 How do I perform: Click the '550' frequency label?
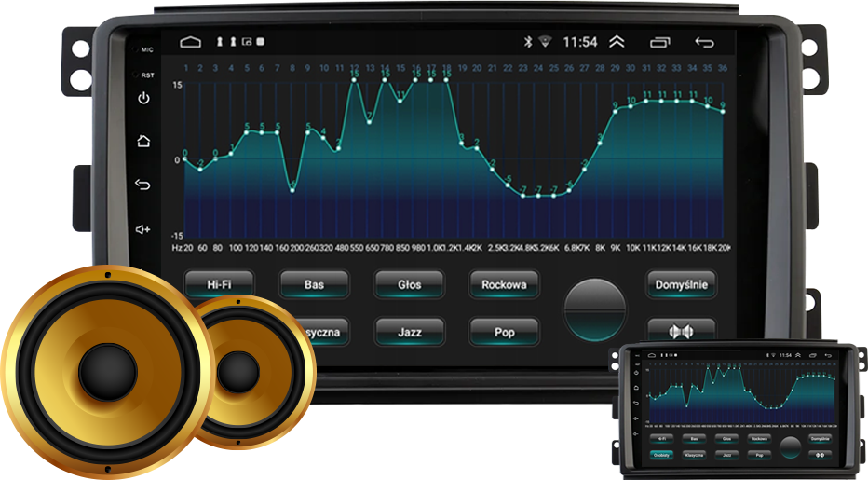[x=357, y=248]
